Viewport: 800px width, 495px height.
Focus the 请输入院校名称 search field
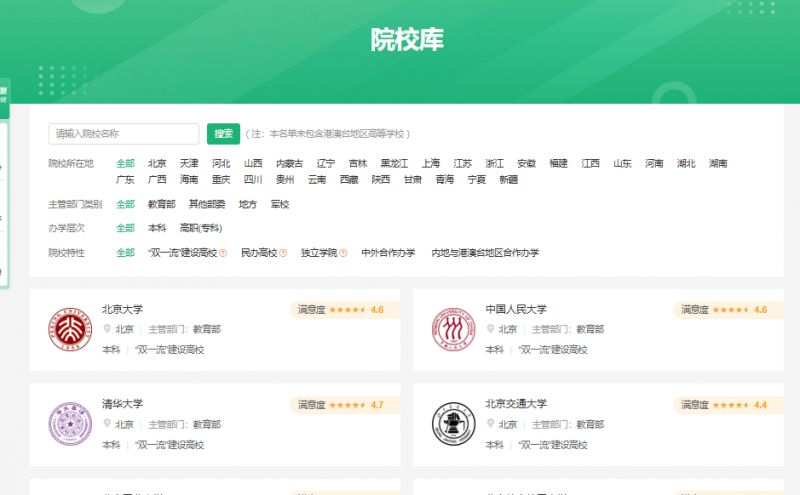124,134
